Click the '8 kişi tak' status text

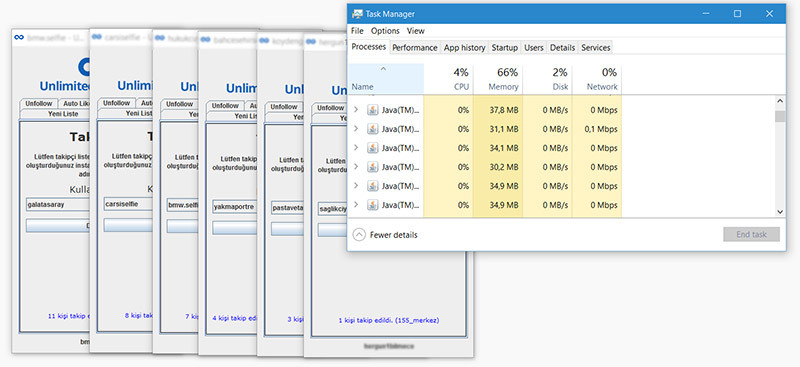click(x=138, y=315)
